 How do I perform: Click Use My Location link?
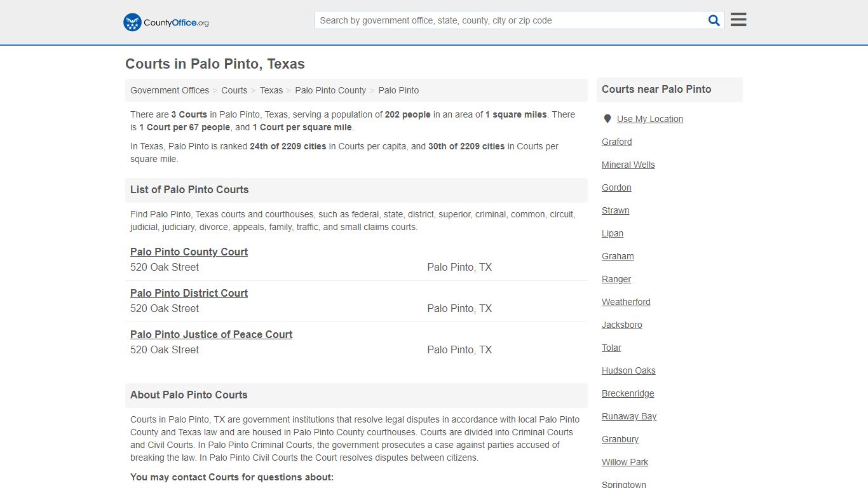click(x=650, y=119)
